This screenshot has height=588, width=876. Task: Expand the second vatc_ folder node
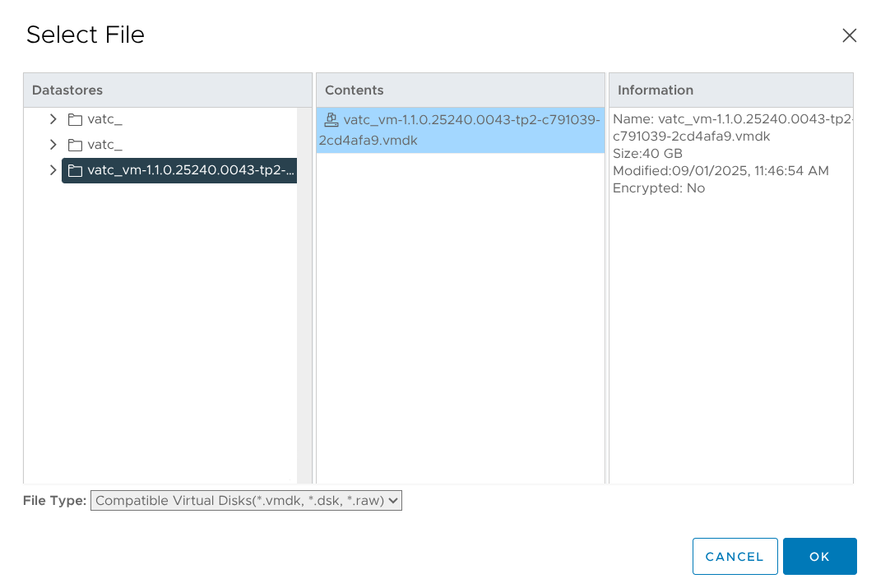53,145
